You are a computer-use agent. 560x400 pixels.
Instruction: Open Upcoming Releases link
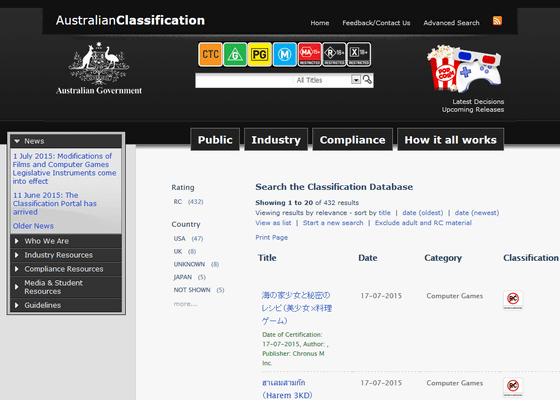473,109
